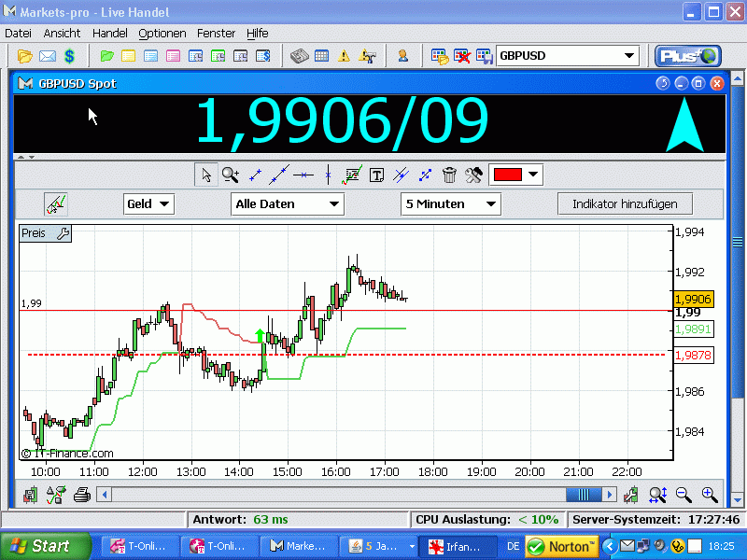Select the text annotation tool
Viewport: 747px width, 560px height.
376,175
